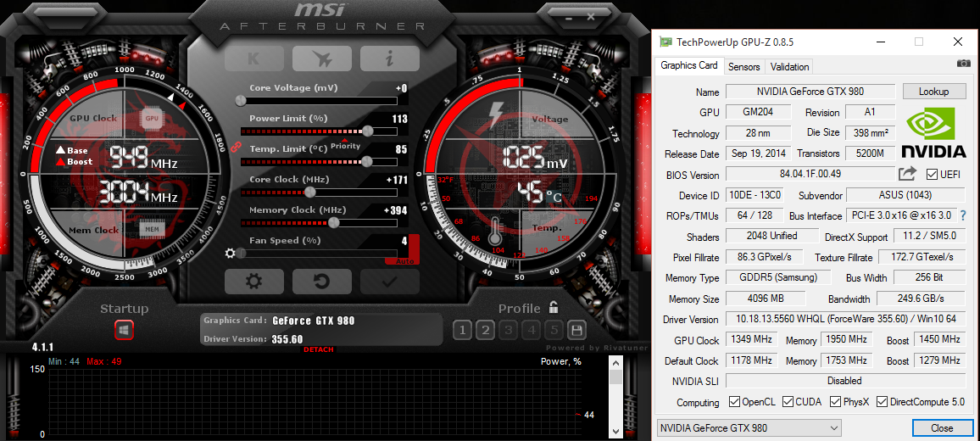Toggle the CUDA checkbox
980x441 pixels.
[x=788, y=402]
